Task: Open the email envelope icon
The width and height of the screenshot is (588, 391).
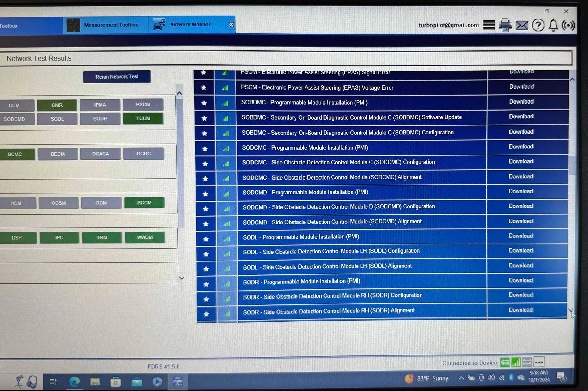Action: point(522,25)
